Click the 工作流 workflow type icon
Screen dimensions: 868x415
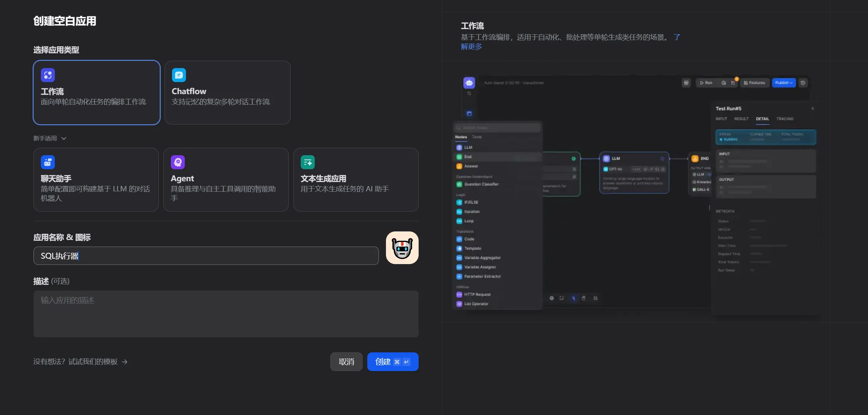click(x=48, y=75)
